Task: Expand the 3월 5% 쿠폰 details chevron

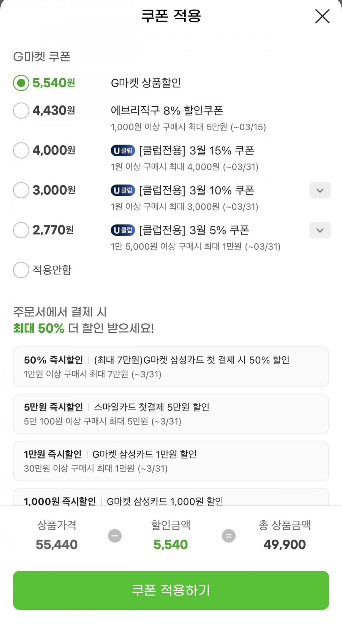Action: pyautogui.click(x=320, y=230)
